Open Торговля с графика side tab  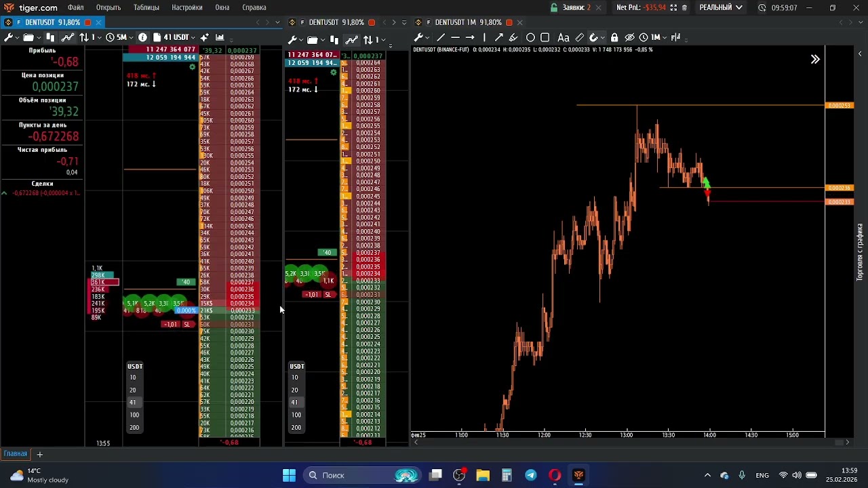click(x=861, y=252)
